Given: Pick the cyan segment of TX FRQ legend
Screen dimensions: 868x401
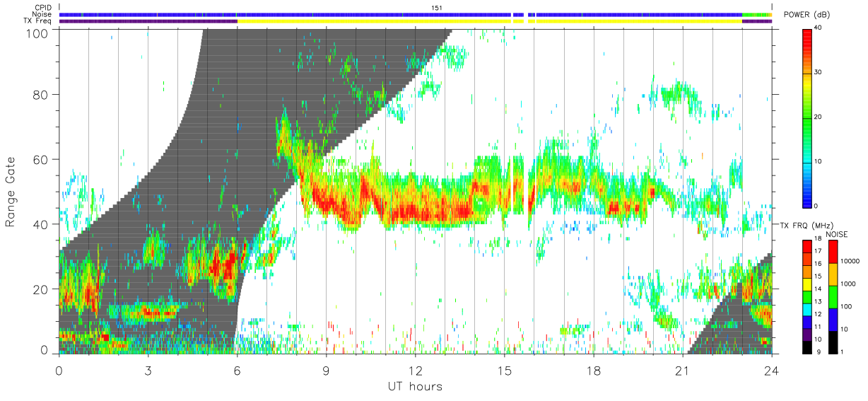Looking at the screenshot, I should tap(807, 308).
